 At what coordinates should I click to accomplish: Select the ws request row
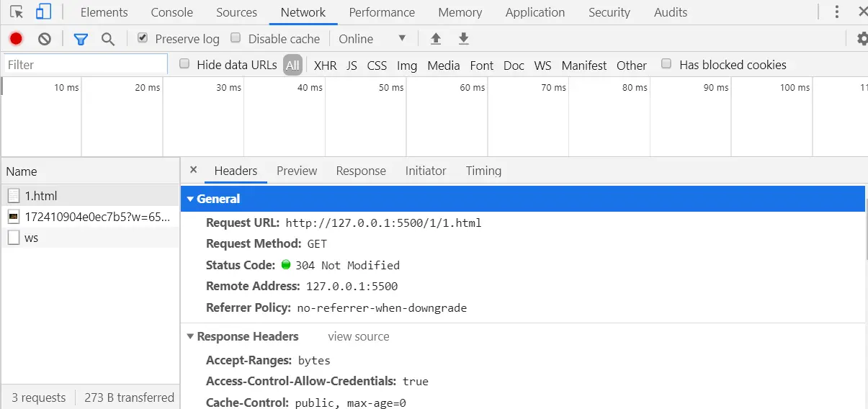[90, 238]
